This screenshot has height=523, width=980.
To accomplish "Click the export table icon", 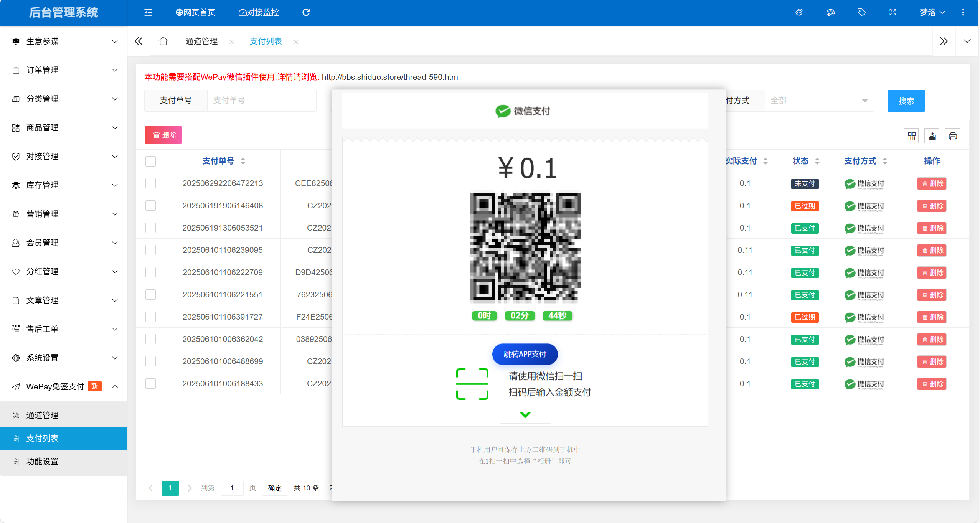I will [x=932, y=136].
